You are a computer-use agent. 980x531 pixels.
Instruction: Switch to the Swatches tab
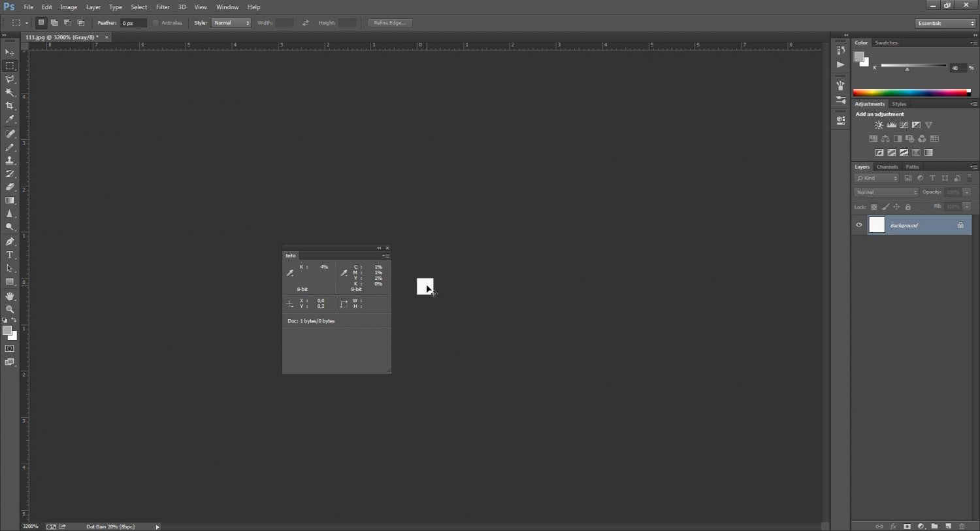click(x=887, y=43)
